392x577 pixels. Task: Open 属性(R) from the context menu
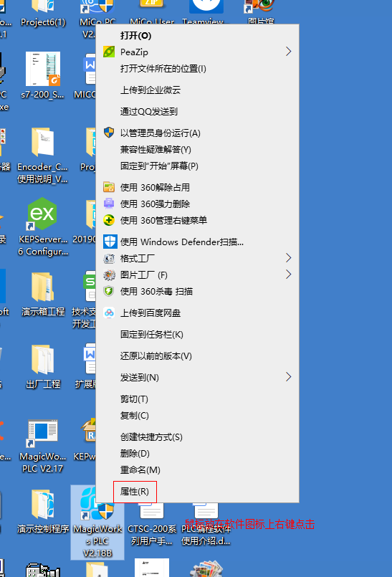[134, 491]
